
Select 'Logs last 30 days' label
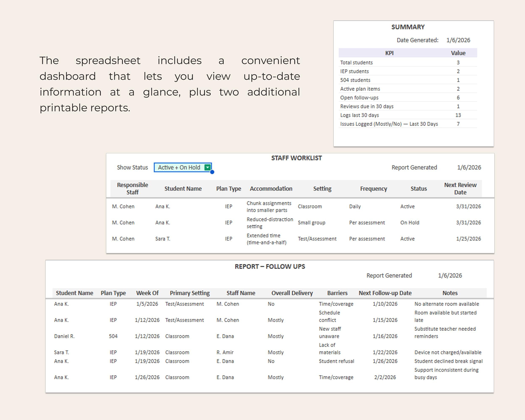click(x=360, y=115)
